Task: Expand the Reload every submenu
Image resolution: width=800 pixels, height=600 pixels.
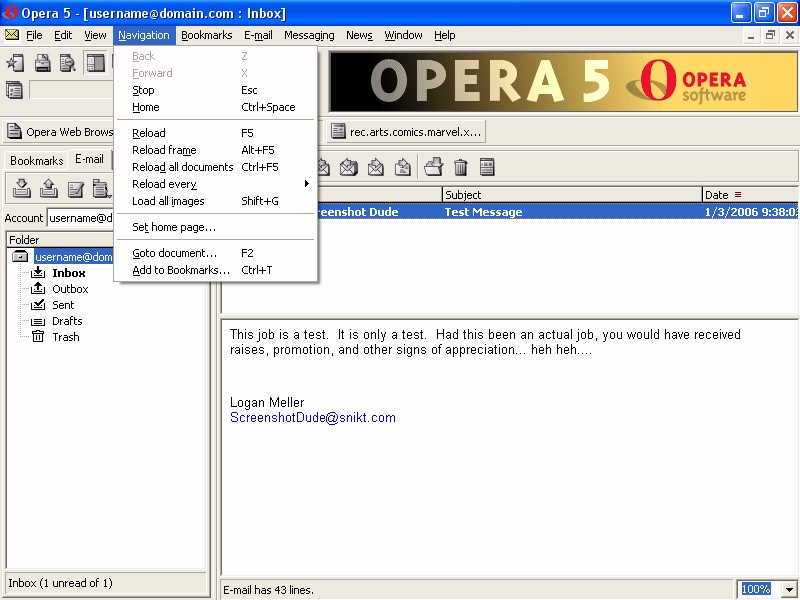Action: click(215, 184)
